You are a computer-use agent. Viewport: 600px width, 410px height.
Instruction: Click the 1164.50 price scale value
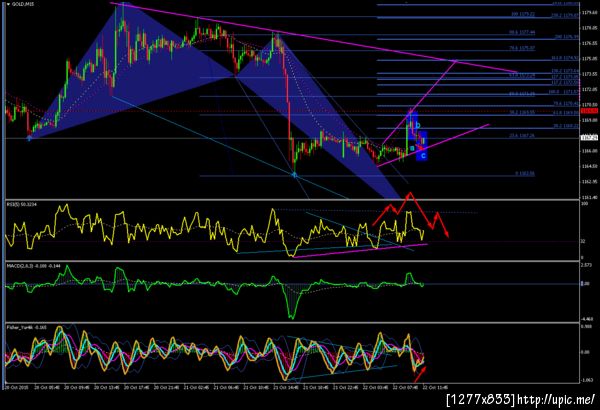point(589,166)
